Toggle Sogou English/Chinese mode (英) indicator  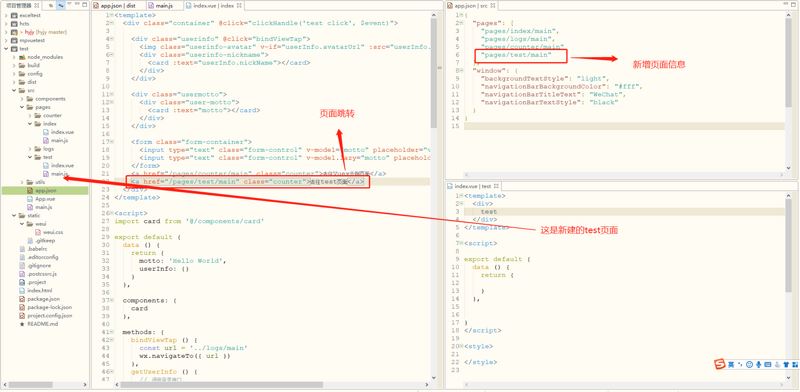731,364
